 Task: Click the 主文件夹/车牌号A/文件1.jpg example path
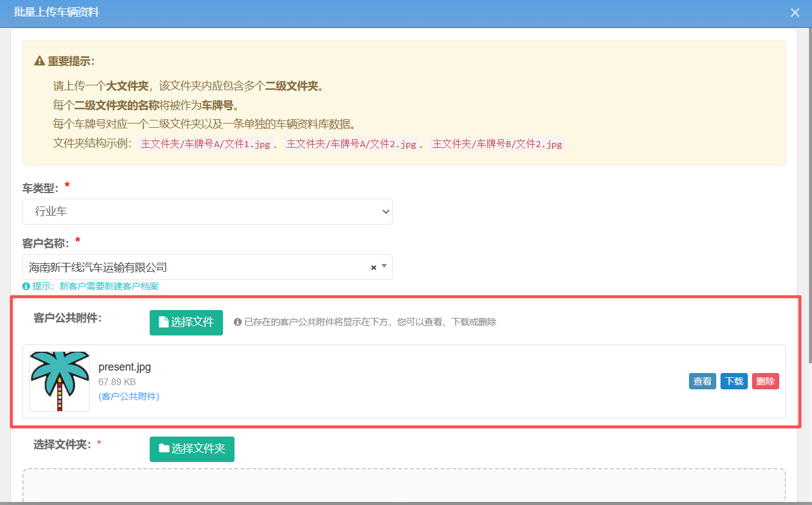[205, 144]
